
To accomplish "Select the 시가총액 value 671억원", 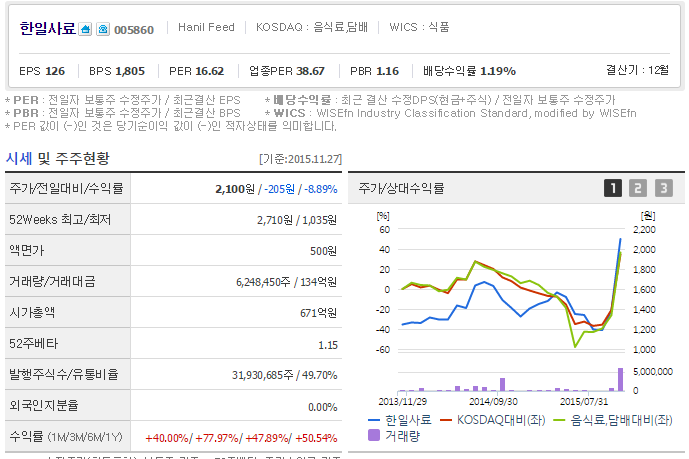I will click(x=319, y=313).
